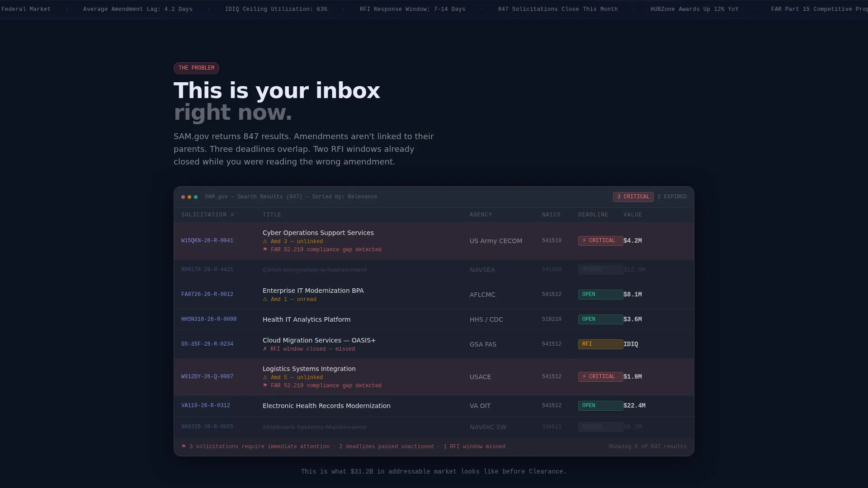Open solicitation FA8726-26-R-0012
The width and height of the screenshot is (868, 488).
207,295
